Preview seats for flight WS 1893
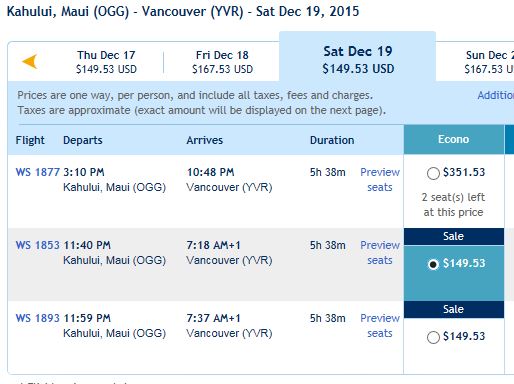Screen dimensions: 514x384 pos(380,326)
